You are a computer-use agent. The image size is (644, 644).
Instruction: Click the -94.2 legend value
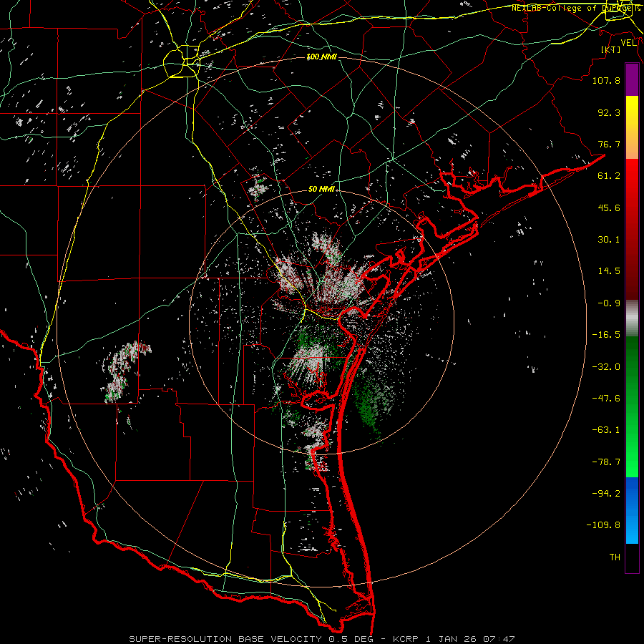(x=606, y=494)
